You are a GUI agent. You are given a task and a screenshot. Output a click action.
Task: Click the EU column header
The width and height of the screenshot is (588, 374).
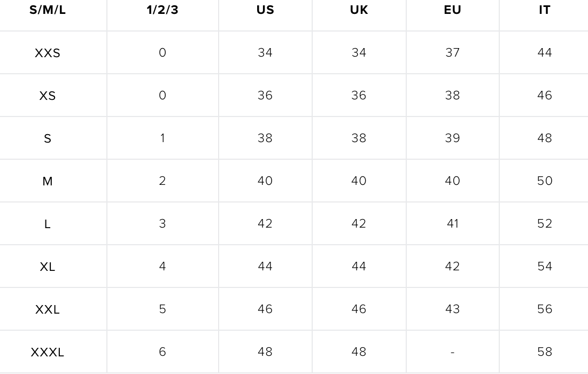click(452, 10)
